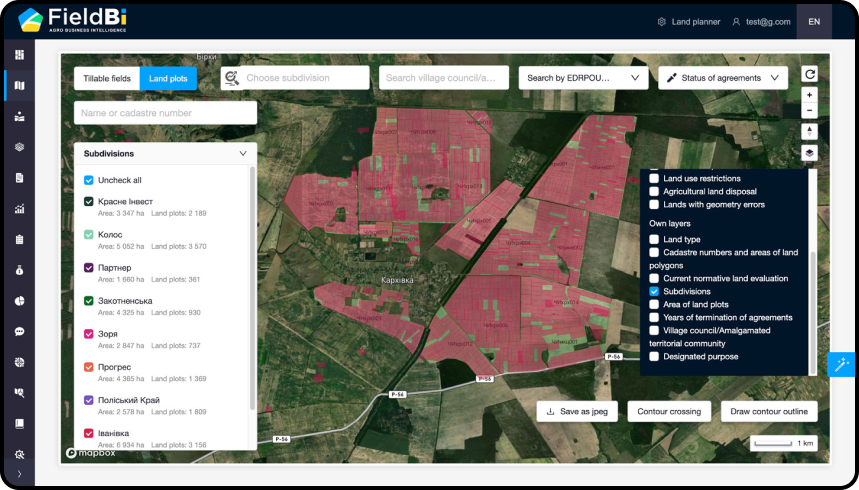
Task: Click the user profile icon
Action: click(736, 22)
